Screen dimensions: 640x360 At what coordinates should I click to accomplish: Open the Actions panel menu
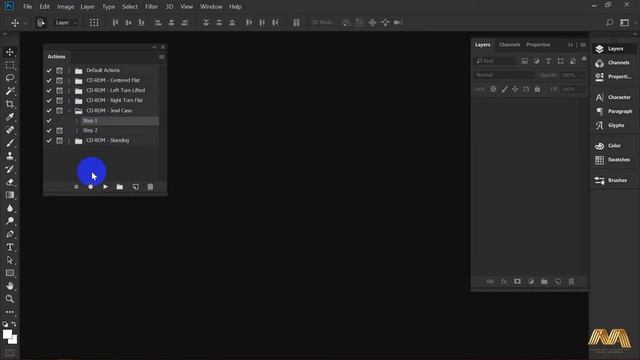click(x=162, y=57)
